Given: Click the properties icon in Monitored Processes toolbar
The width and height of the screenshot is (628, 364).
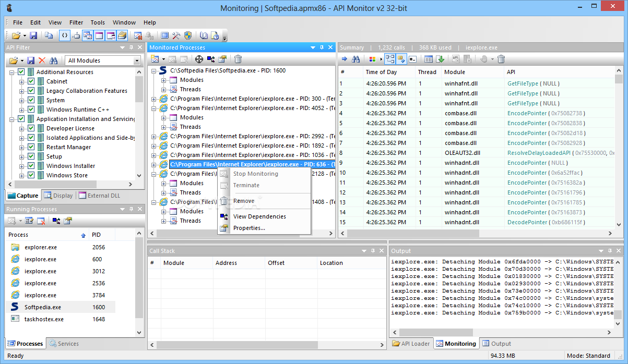Looking at the screenshot, I should 223,59.
